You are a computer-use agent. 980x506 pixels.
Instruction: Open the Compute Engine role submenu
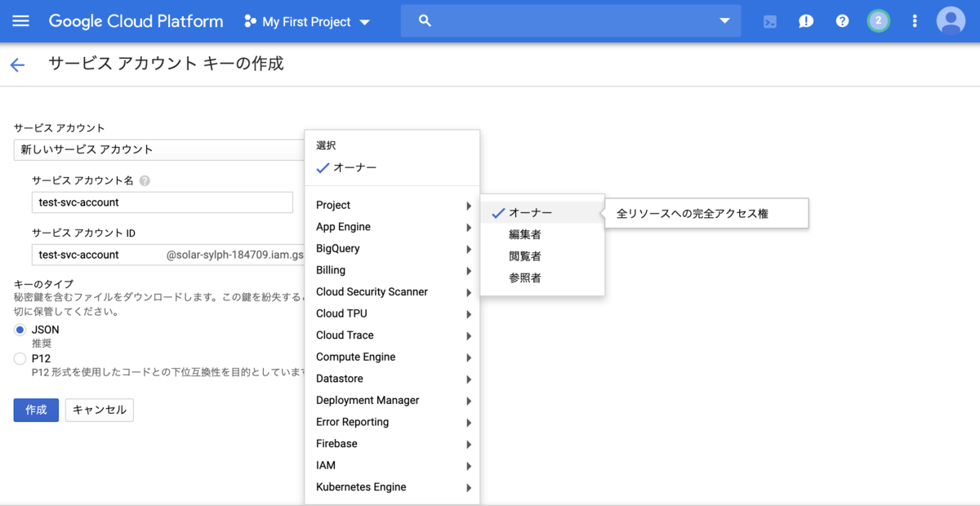[392, 357]
